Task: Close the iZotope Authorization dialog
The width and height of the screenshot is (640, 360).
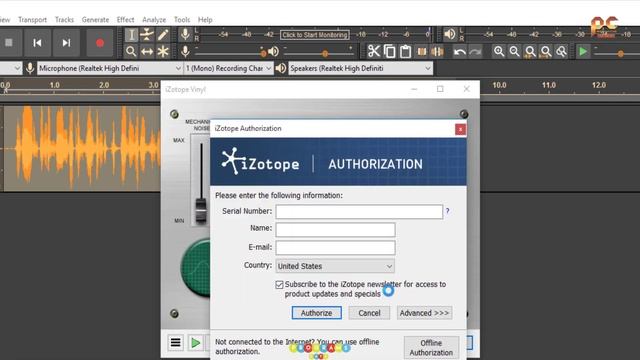Action: (x=460, y=129)
